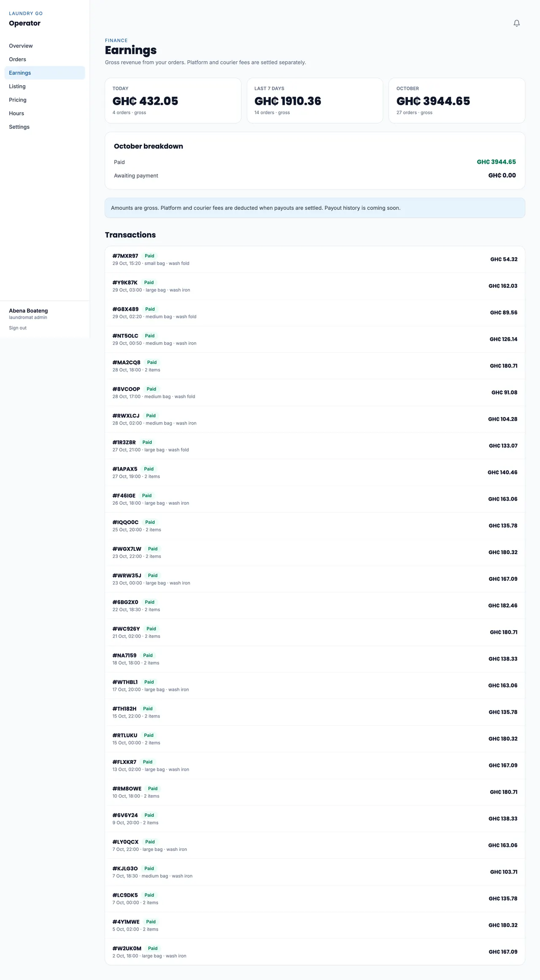Navigate to Pricing in sidebar
Viewport: 540px width, 980px height.
45,100
